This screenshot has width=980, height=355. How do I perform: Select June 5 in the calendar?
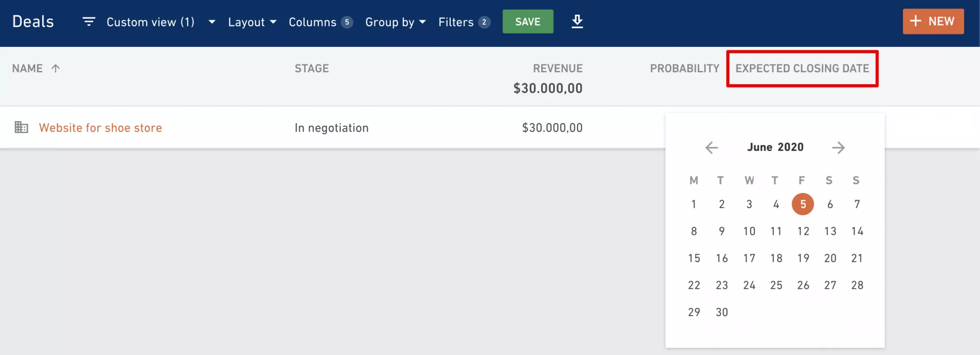(803, 204)
